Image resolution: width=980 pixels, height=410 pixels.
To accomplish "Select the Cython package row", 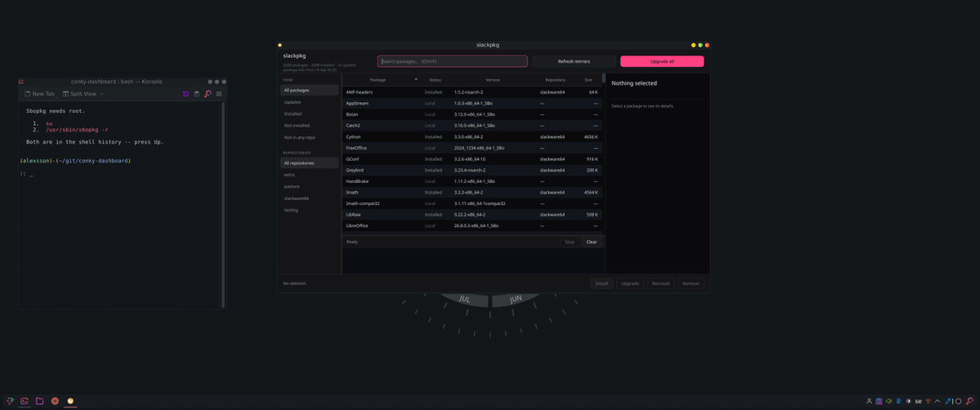I will [x=472, y=137].
